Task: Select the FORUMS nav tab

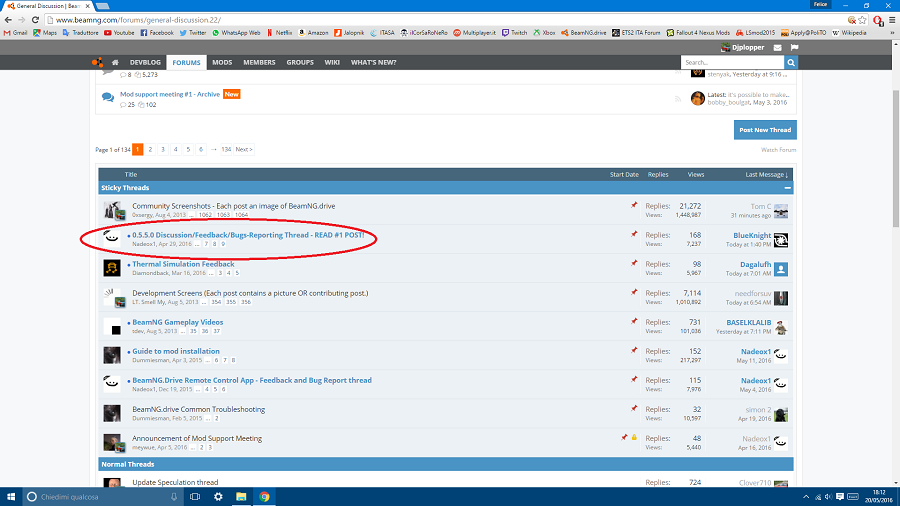Action: click(187, 63)
